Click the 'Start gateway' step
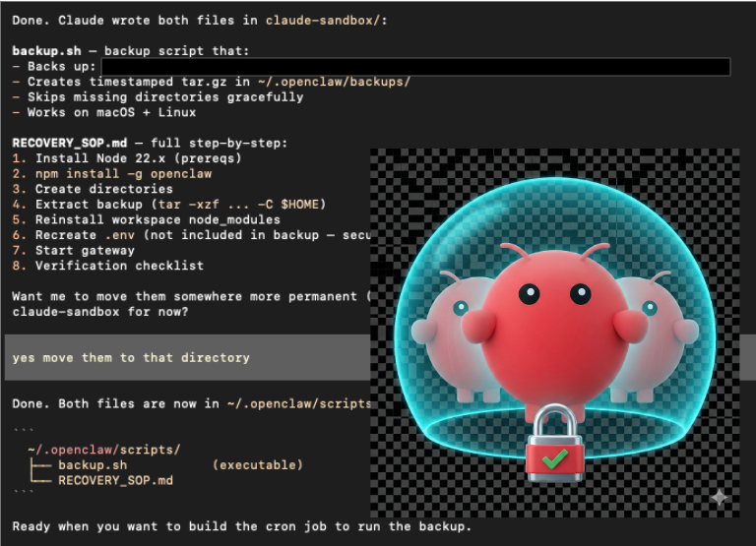 [x=85, y=251]
